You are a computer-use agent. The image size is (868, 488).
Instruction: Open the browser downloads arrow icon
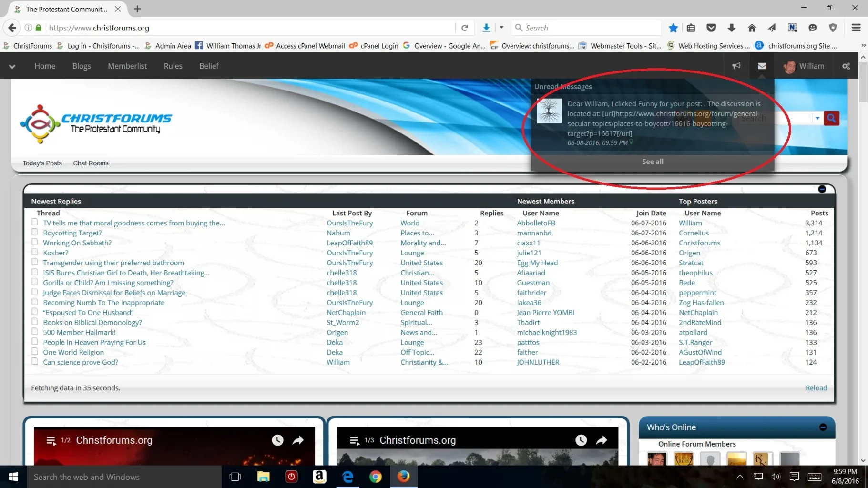point(732,28)
